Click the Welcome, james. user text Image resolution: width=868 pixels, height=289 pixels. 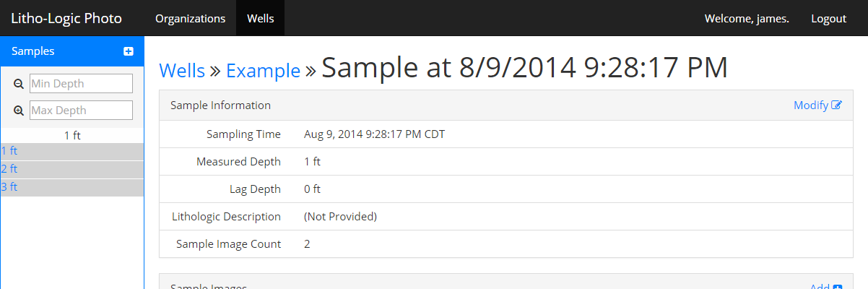747,18
